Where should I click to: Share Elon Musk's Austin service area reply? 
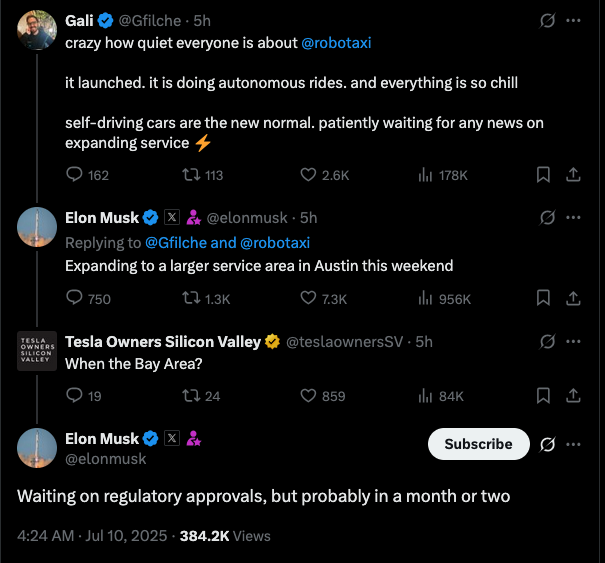coord(573,298)
